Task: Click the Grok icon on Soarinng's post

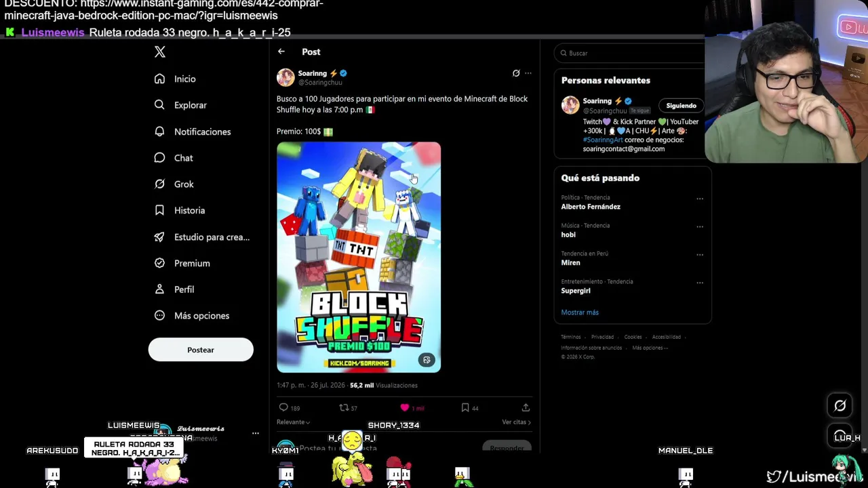Action: pos(516,73)
